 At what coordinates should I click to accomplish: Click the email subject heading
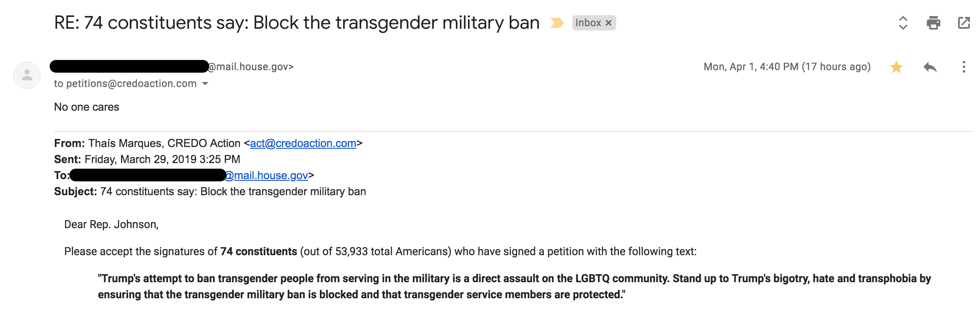297,23
